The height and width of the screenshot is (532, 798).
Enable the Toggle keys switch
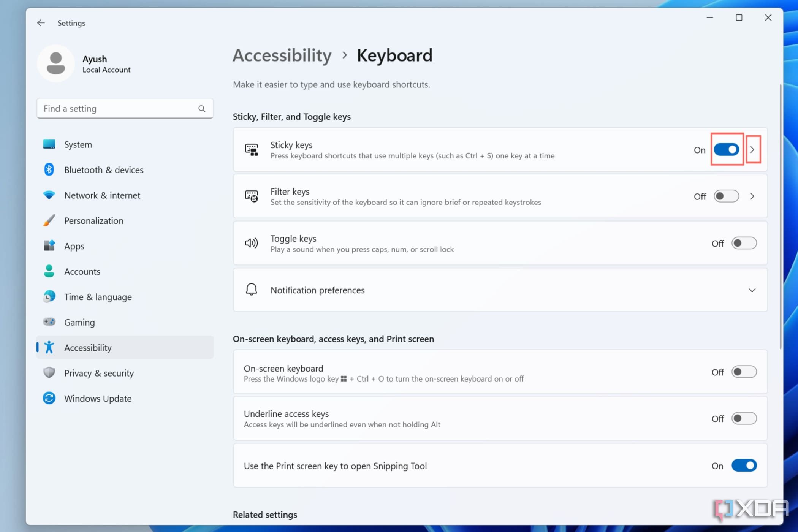(744, 243)
